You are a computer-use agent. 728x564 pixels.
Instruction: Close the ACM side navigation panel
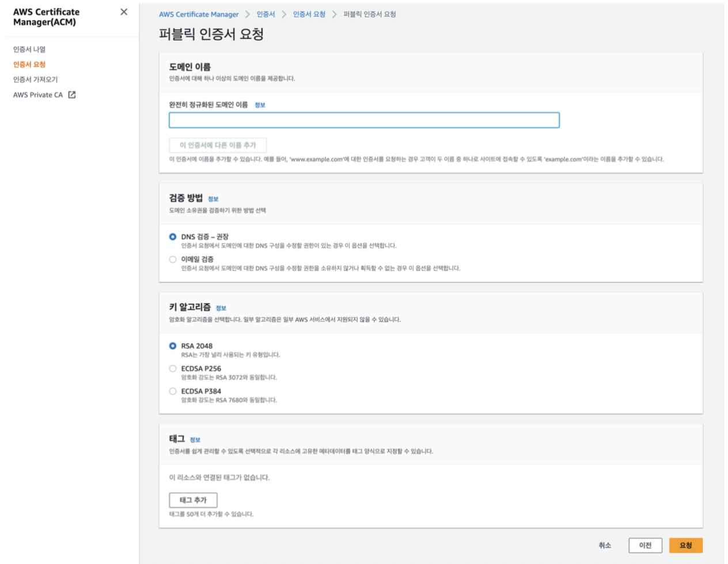pos(124,12)
